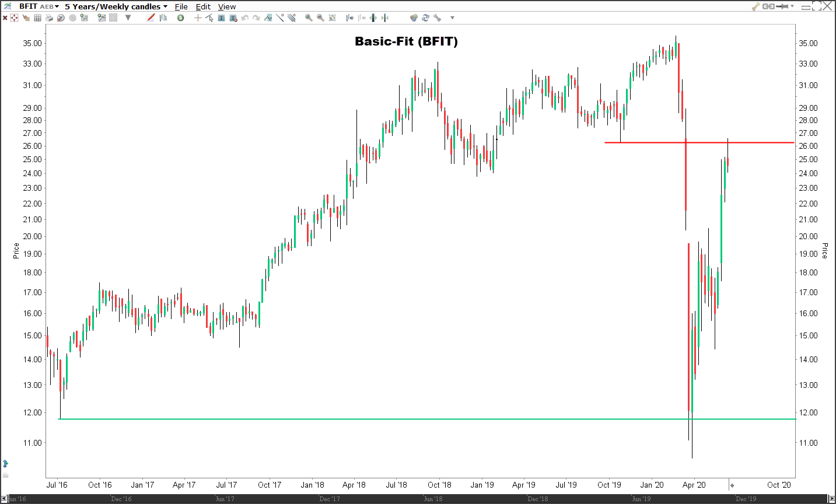Screen dimensions: 836x504
Task: Expand the toolbar overflow arrow
Action: pyautogui.click(x=452, y=17)
